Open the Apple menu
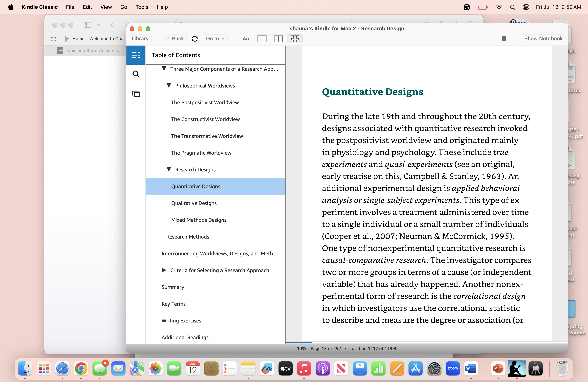 point(11,7)
